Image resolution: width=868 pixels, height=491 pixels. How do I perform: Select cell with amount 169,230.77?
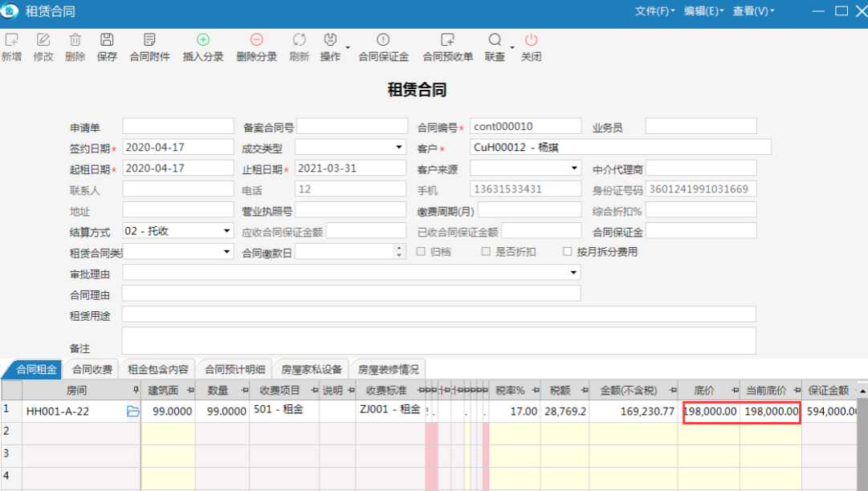[x=634, y=412]
